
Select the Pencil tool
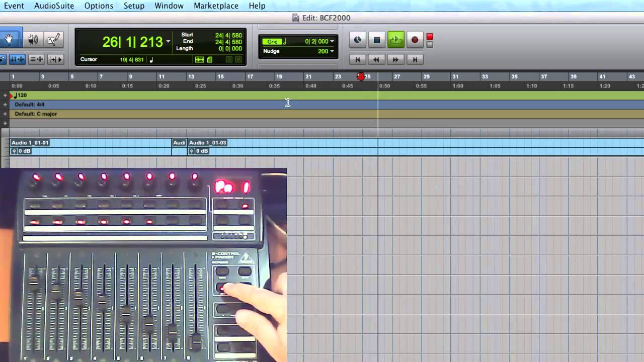(54, 40)
